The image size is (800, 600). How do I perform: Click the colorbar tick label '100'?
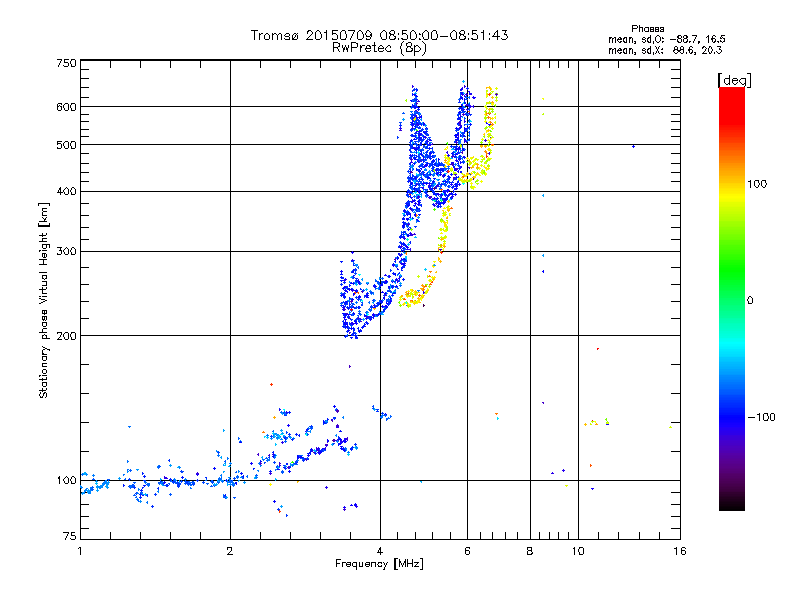point(757,184)
